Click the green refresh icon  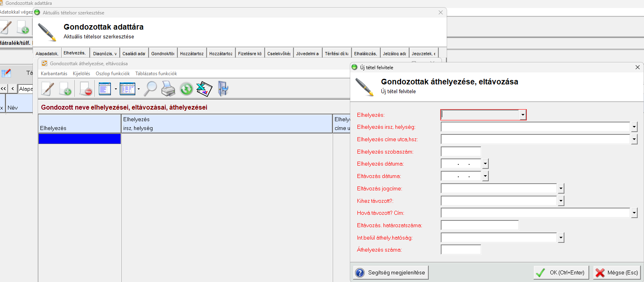(x=186, y=89)
